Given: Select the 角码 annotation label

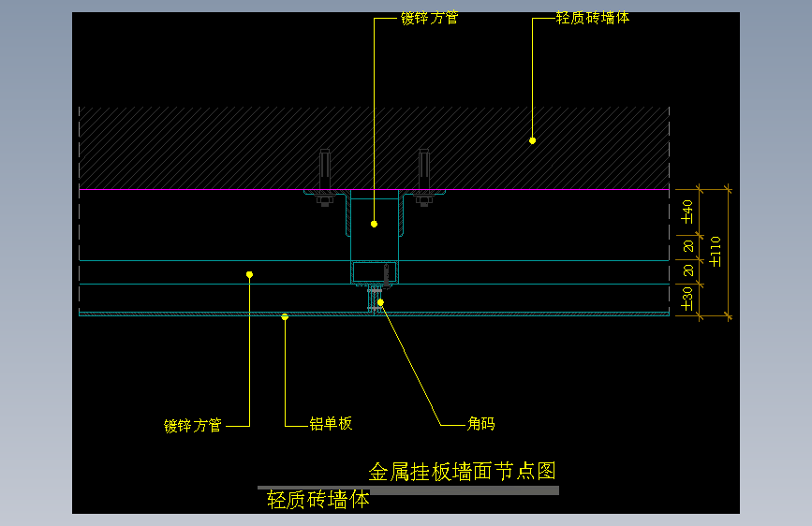Looking at the screenshot, I should click(480, 423).
